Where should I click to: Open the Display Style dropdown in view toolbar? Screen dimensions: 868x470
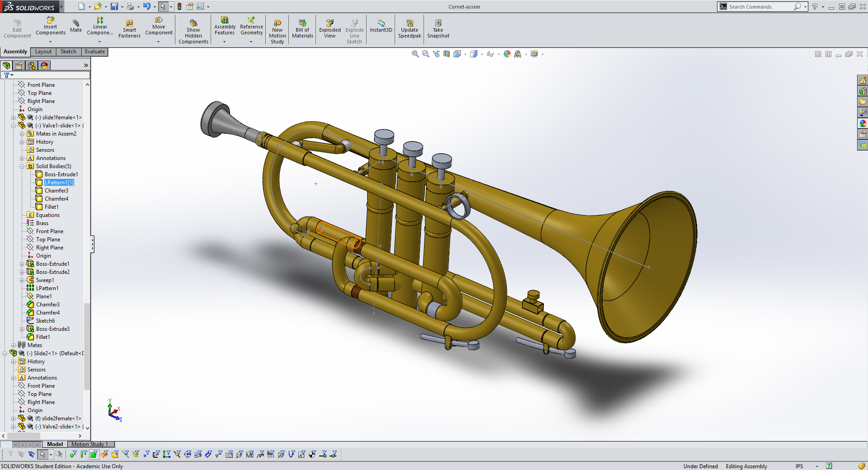pos(482,54)
